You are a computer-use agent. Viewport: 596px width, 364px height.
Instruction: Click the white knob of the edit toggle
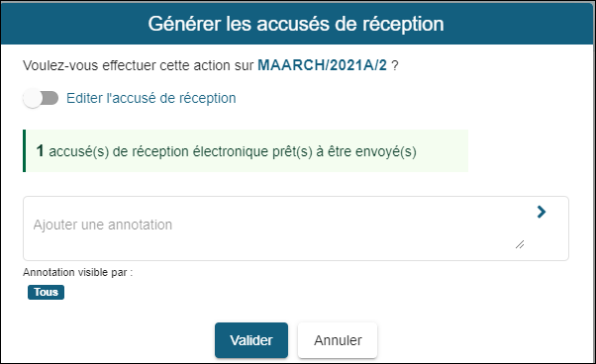point(33,98)
